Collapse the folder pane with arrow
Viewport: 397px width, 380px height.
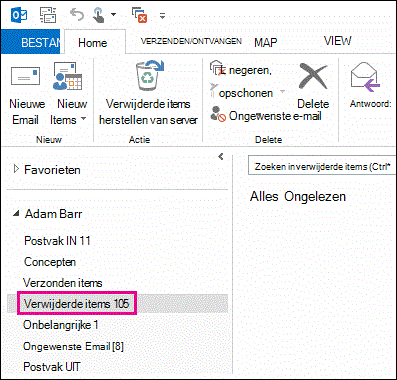(x=220, y=156)
